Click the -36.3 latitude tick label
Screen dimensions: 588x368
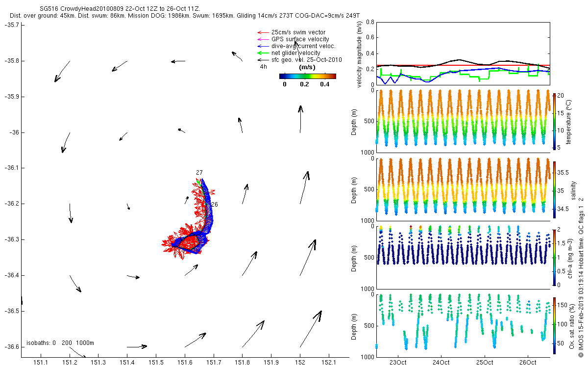point(11,239)
